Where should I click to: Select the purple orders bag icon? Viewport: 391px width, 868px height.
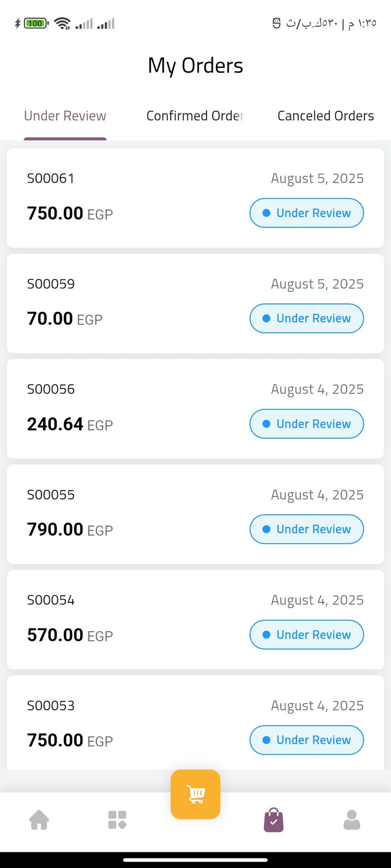tap(273, 820)
